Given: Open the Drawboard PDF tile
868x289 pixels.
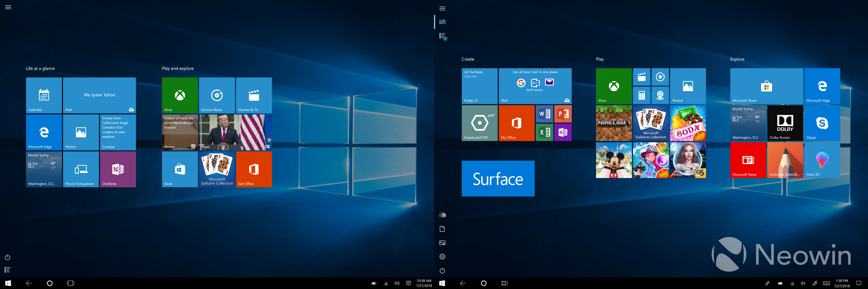Looking at the screenshot, I should pyautogui.click(x=479, y=123).
